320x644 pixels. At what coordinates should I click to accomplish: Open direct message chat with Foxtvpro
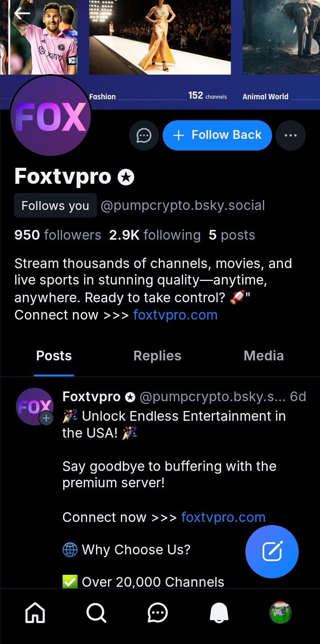144,135
